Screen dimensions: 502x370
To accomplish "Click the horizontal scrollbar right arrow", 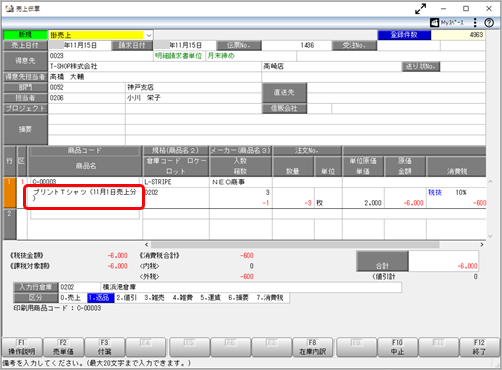I will point(482,245).
